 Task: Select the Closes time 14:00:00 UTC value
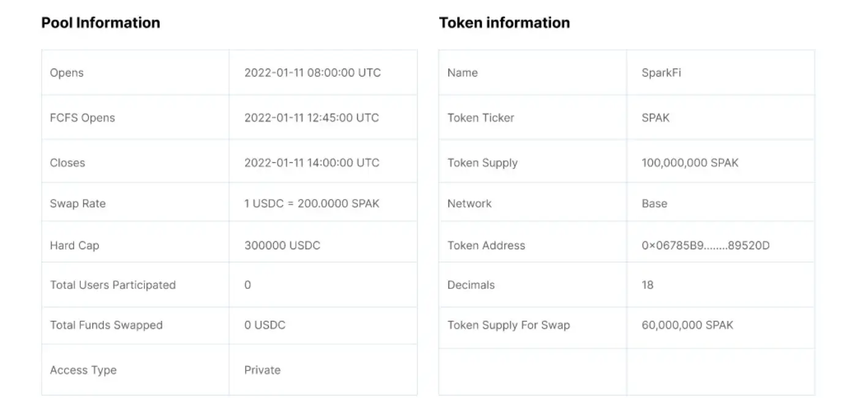[x=312, y=163]
